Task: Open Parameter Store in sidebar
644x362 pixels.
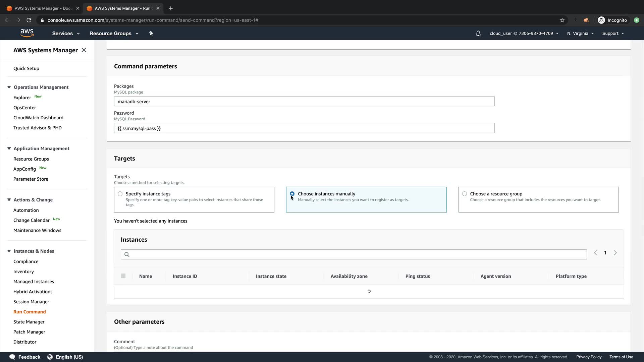Action: tap(31, 179)
